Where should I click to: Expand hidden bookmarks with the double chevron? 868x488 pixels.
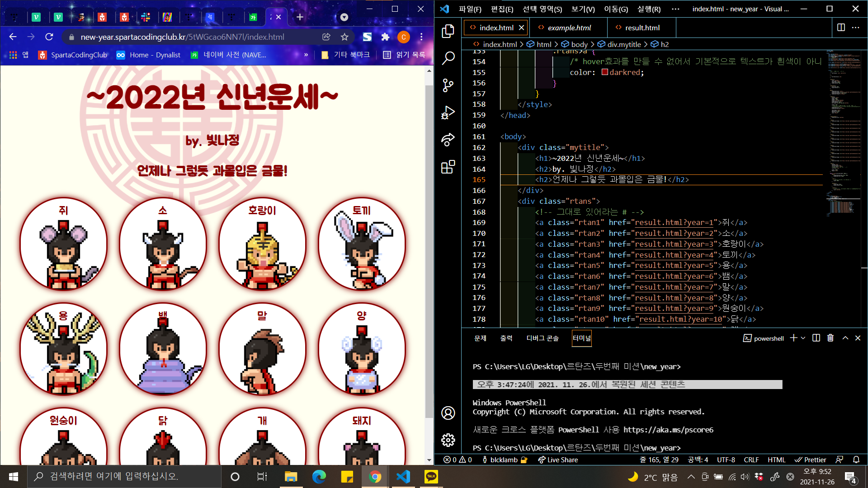pyautogui.click(x=306, y=55)
